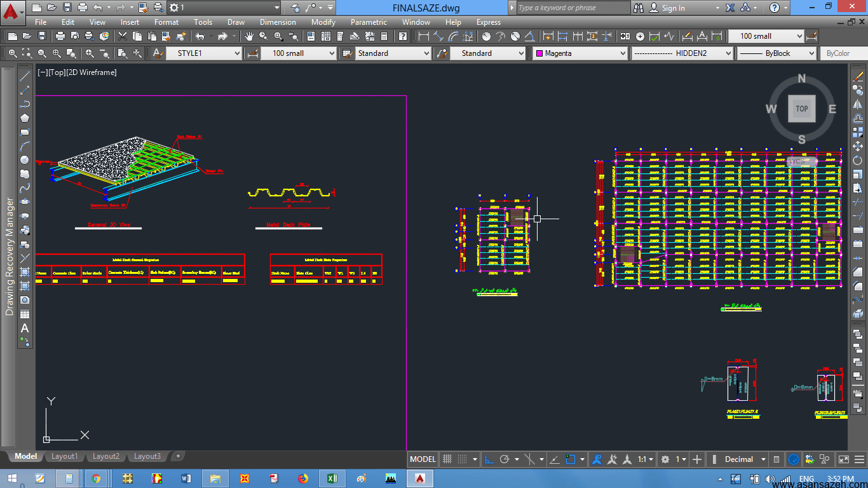Open the HIDDEN2 linetype dropdown
This screenshot has height=488, width=868.
click(682, 53)
